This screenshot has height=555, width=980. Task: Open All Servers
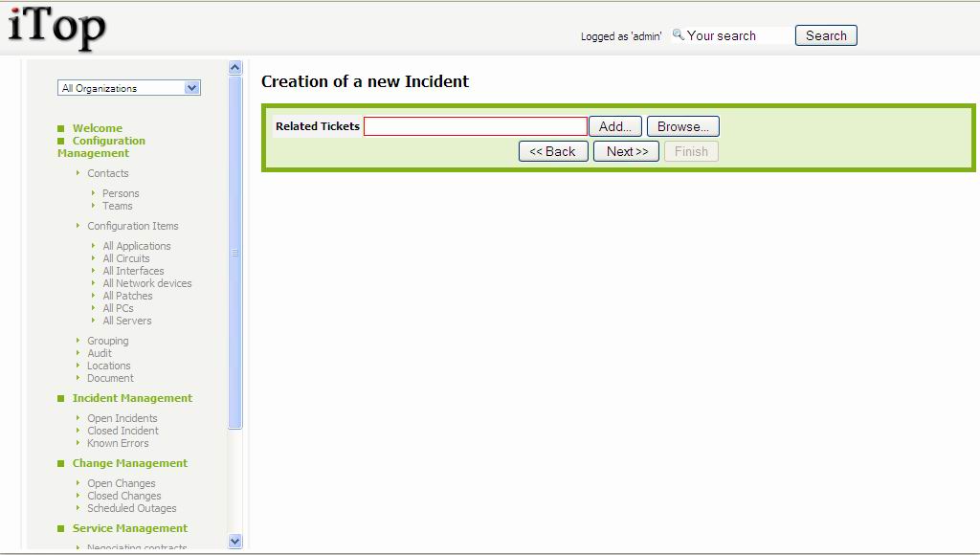[x=127, y=321]
